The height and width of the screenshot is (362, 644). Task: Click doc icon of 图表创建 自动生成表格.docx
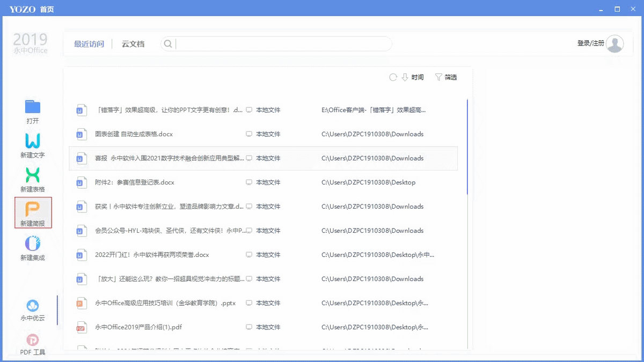click(x=81, y=134)
